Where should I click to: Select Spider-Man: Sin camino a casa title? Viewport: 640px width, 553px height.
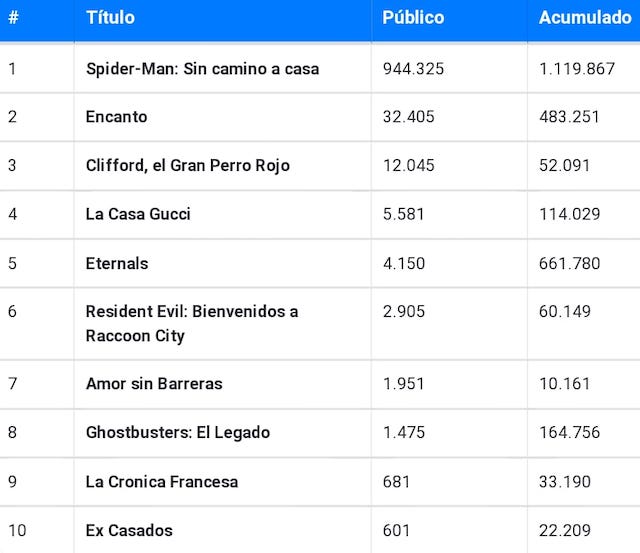pyautogui.click(x=202, y=69)
